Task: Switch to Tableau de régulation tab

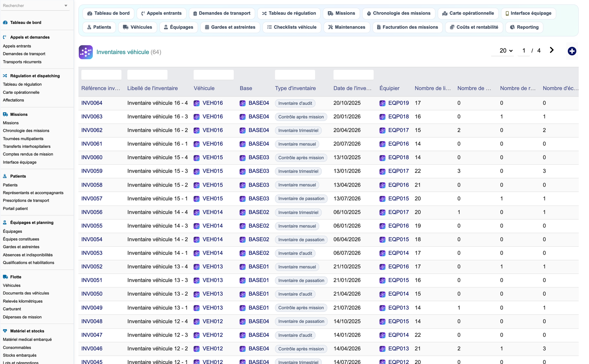Action: (289, 13)
